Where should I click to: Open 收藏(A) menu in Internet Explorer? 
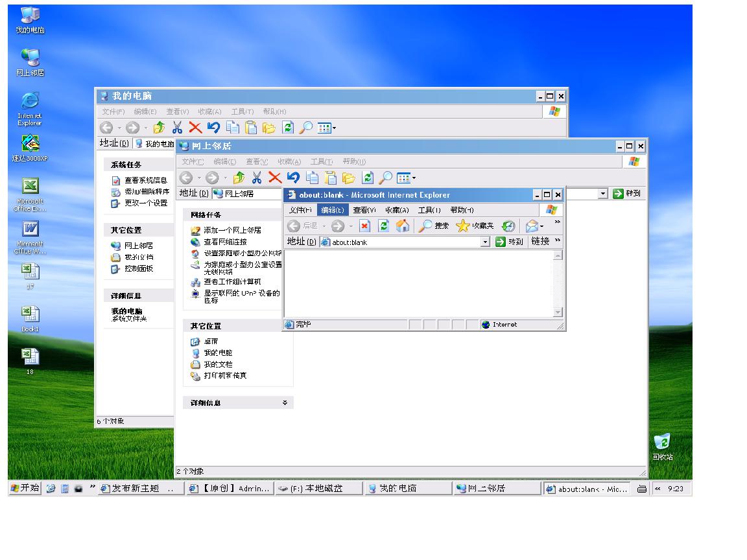(397, 210)
